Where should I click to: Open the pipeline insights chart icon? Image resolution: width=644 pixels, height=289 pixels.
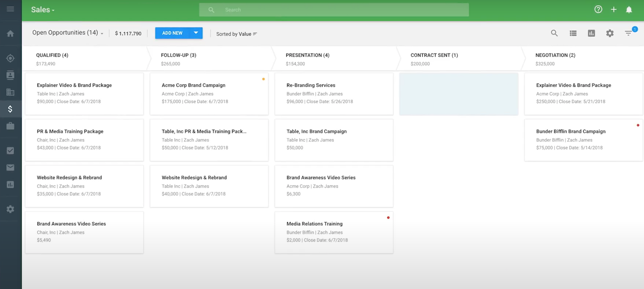[x=591, y=33]
